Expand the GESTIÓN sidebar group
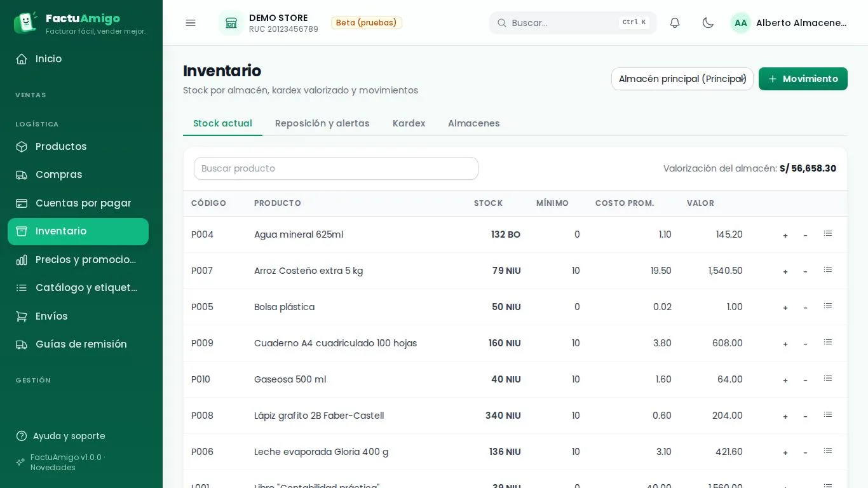 [33, 381]
